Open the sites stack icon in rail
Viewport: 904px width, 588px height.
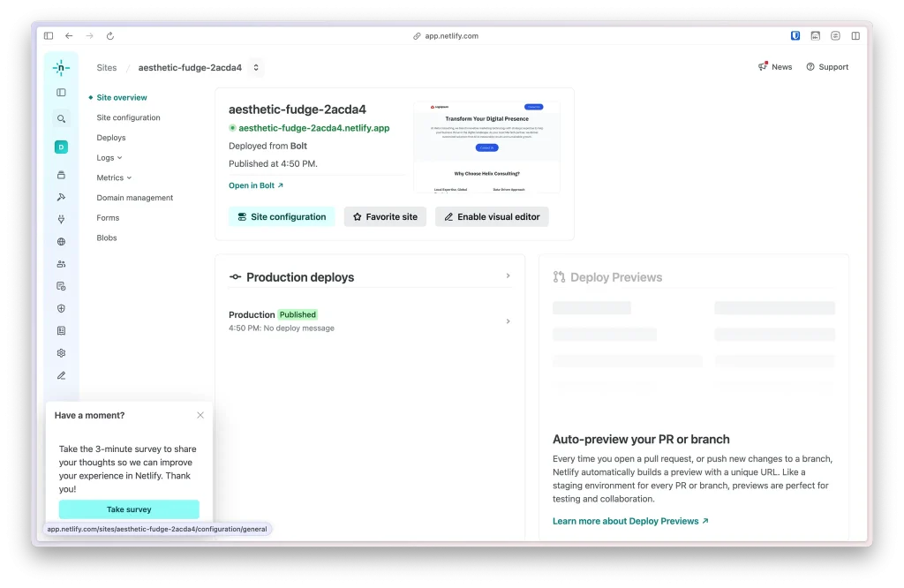61,175
